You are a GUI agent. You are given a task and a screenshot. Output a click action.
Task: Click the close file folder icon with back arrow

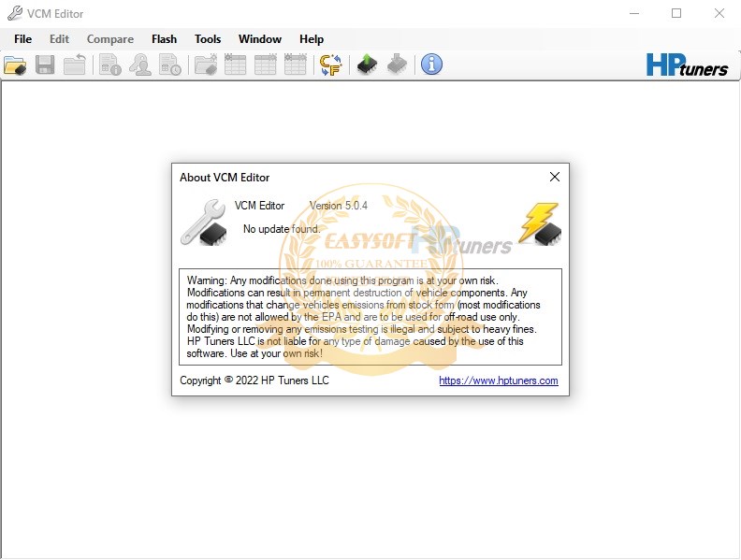coord(75,65)
